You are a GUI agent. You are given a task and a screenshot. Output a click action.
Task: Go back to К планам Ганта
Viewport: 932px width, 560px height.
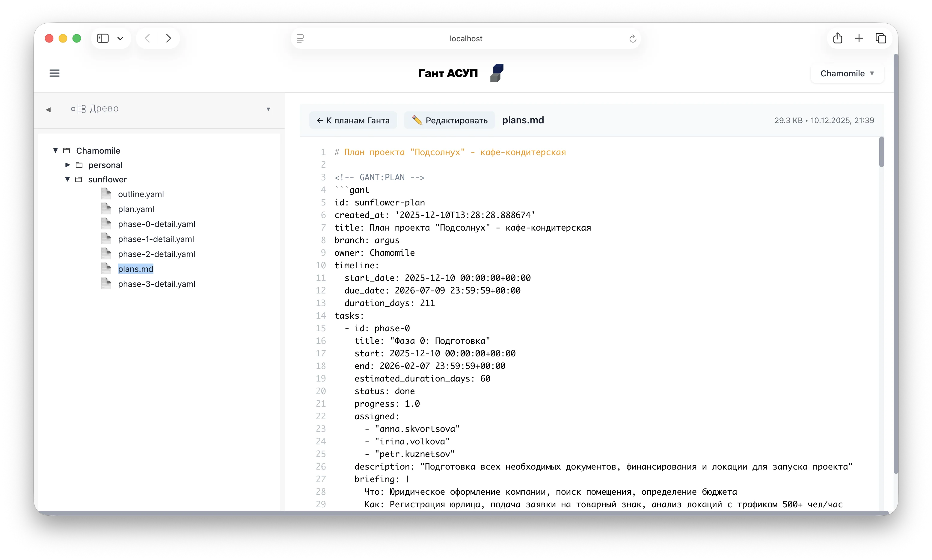353,120
